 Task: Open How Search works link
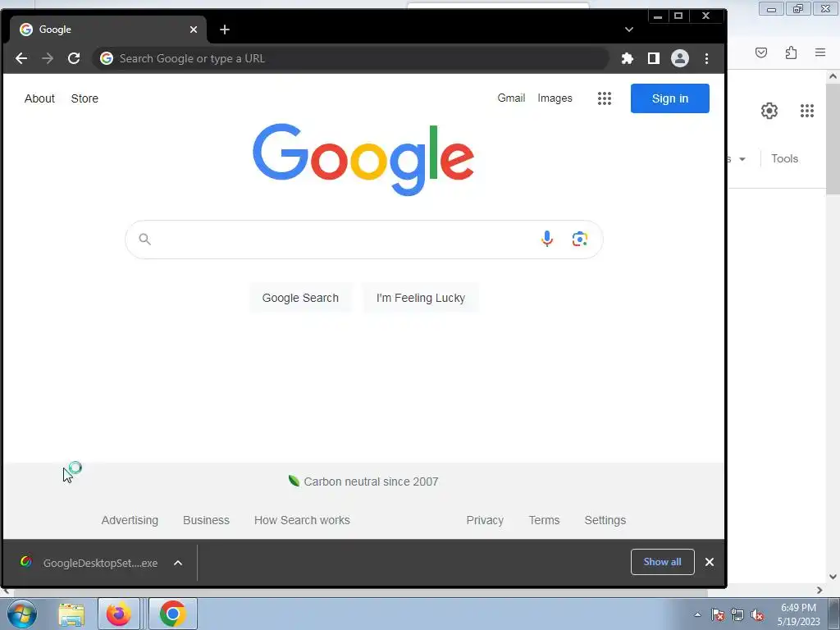[302, 520]
